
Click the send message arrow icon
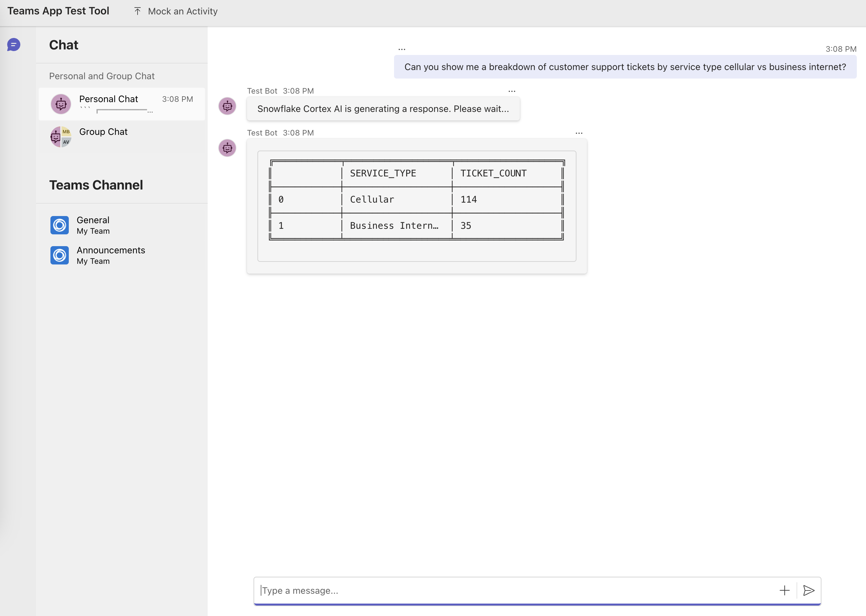[809, 590]
